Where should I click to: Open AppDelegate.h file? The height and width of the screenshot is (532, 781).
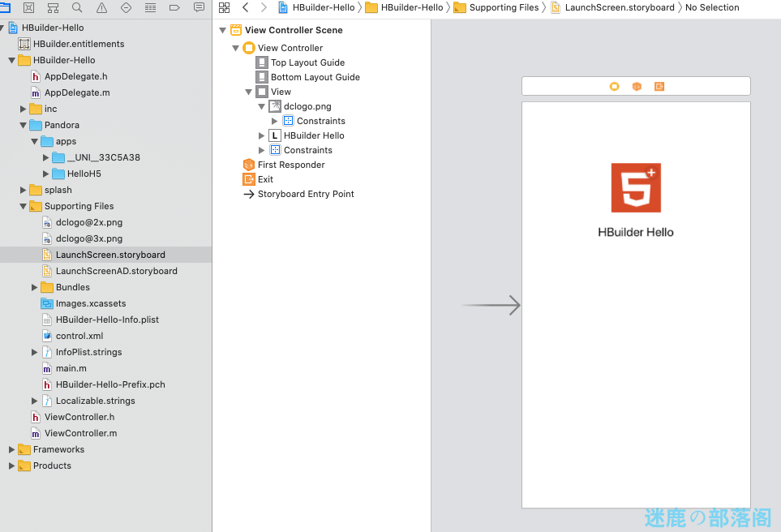pos(75,76)
